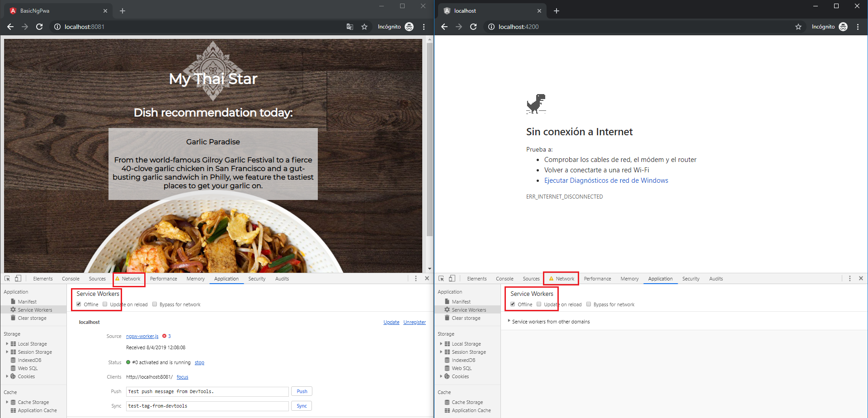Image resolution: width=868 pixels, height=418 pixels.
Task: Close the left DevTools panel
Action: (427, 279)
